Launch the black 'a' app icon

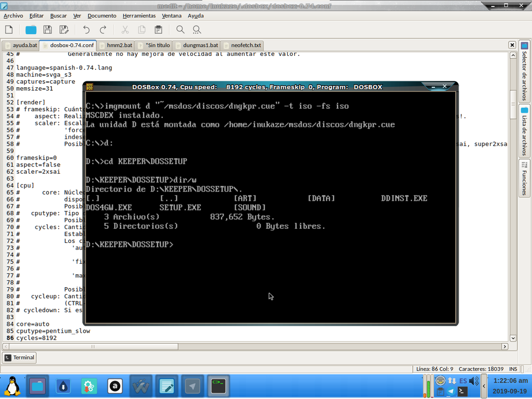[115, 386]
